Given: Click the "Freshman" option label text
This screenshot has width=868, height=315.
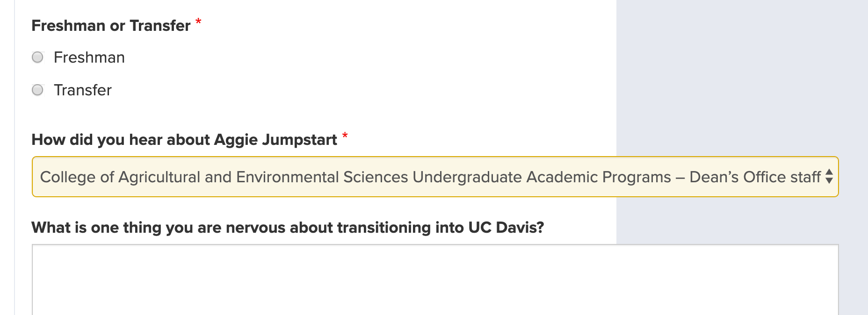Looking at the screenshot, I should 89,57.
